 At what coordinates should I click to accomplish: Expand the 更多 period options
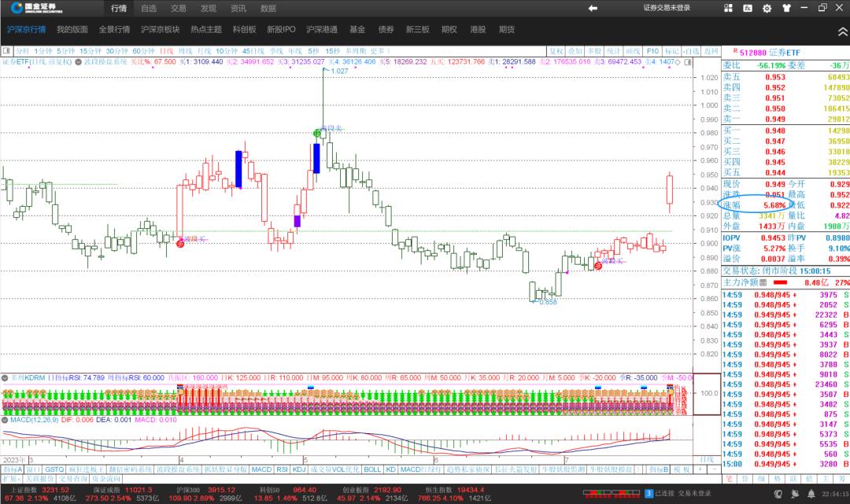coord(380,50)
